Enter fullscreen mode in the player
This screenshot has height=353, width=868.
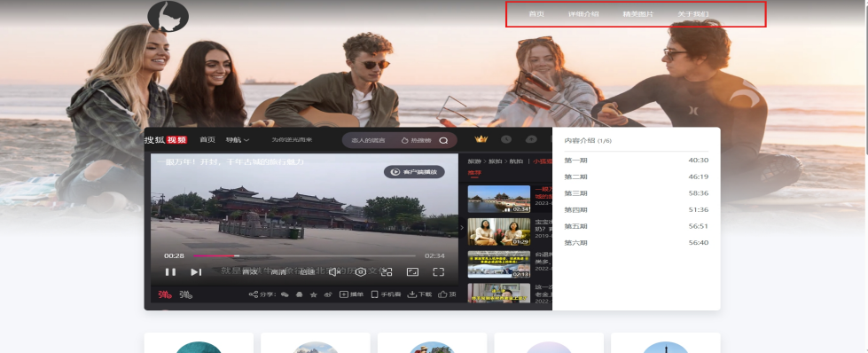pyautogui.click(x=438, y=272)
